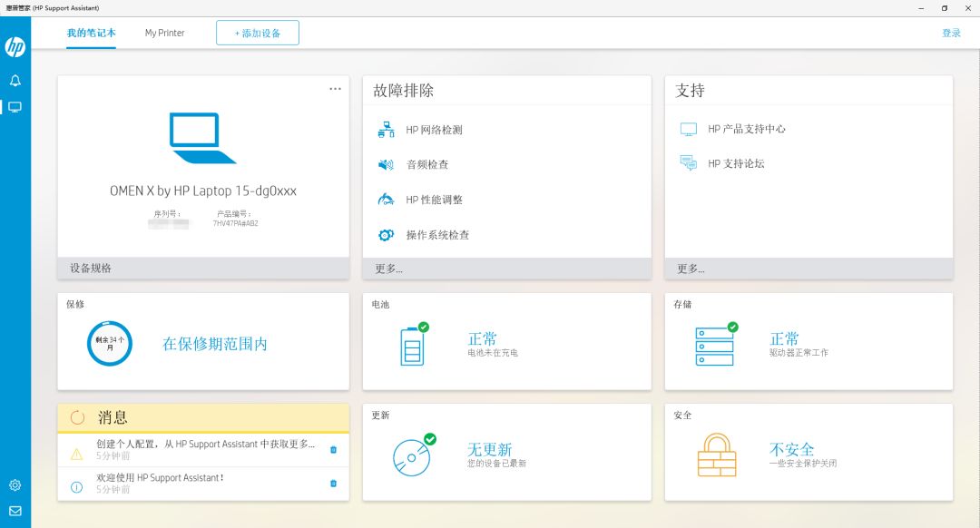Click product number 7HV47PA#AB2
980x528 pixels.
click(x=235, y=223)
